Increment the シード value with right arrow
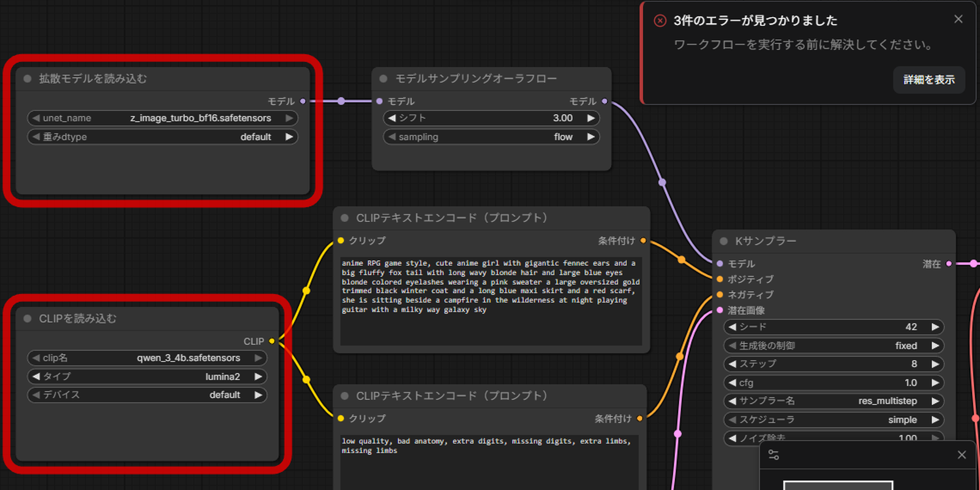 pyautogui.click(x=935, y=327)
